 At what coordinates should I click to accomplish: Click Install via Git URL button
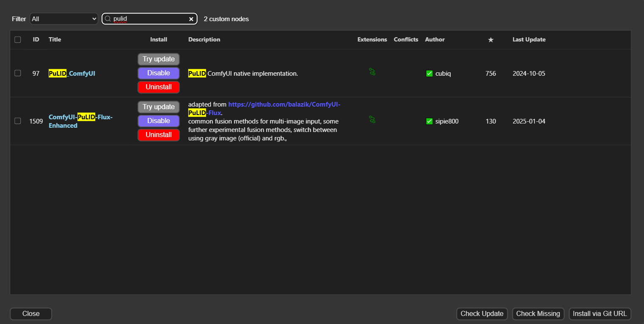tap(600, 314)
